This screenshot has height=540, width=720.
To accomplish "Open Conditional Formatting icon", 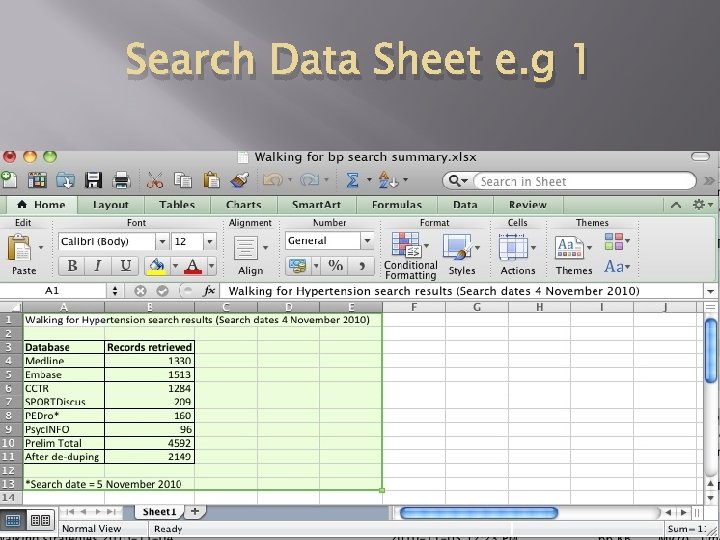I will coord(406,244).
